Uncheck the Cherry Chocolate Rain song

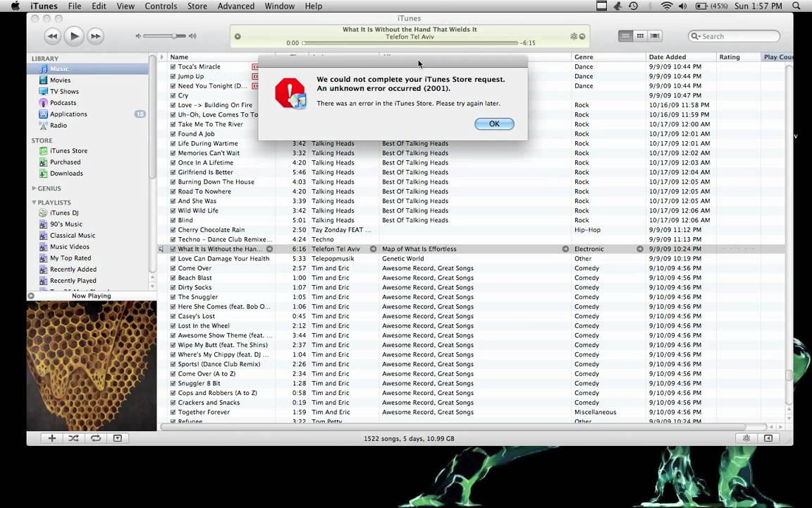coord(173,230)
